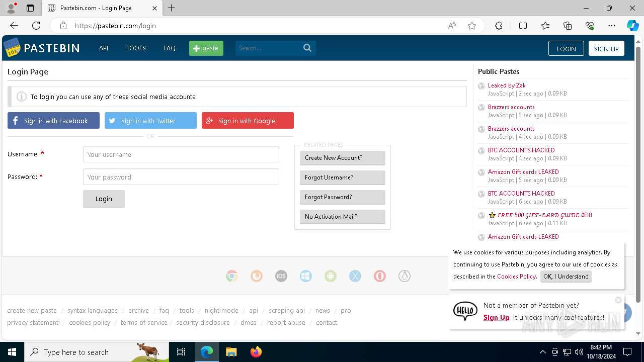
Task: Open Task View on taskbar
Action: (x=181, y=352)
